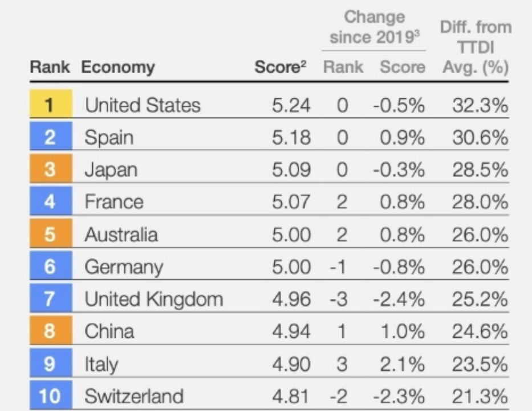Click Germany's -0.8% score change

(399, 267)
